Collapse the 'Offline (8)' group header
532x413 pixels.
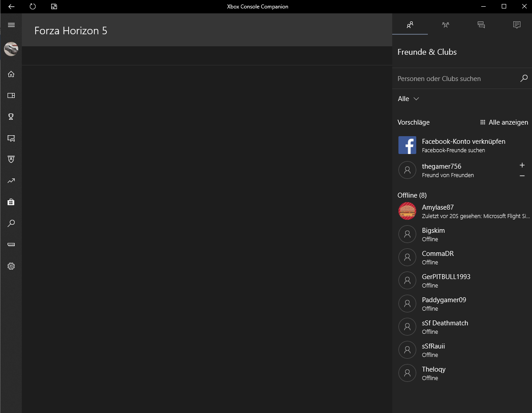click(412, 195)
